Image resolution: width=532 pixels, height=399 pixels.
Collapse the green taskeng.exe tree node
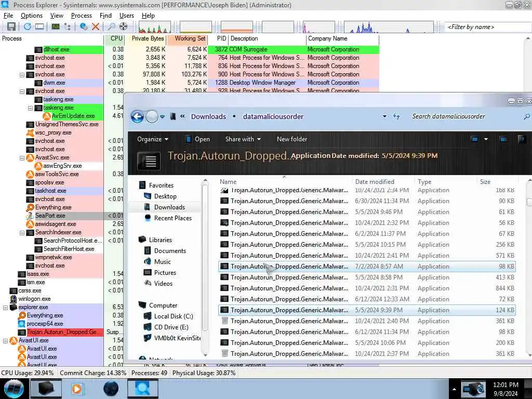30,108
